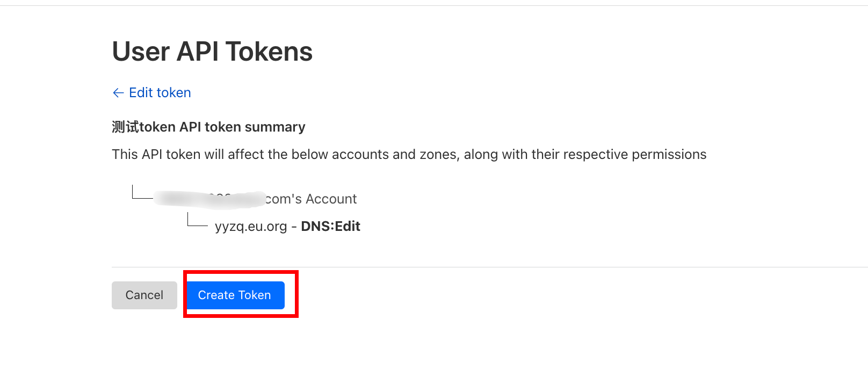Click the bold DNS:Edit permission label
This screenshot has height=392, width=868.
330,227
